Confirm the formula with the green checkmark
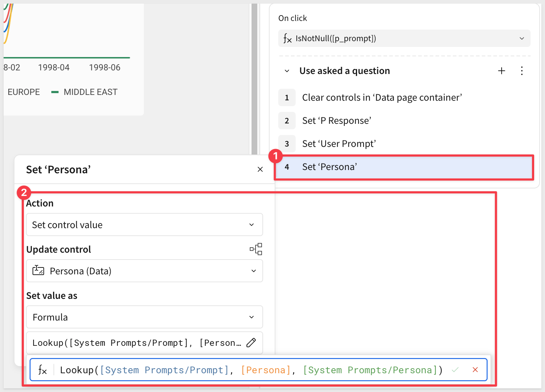The width and height of the screenshot is (545, 392). [455, 370]
